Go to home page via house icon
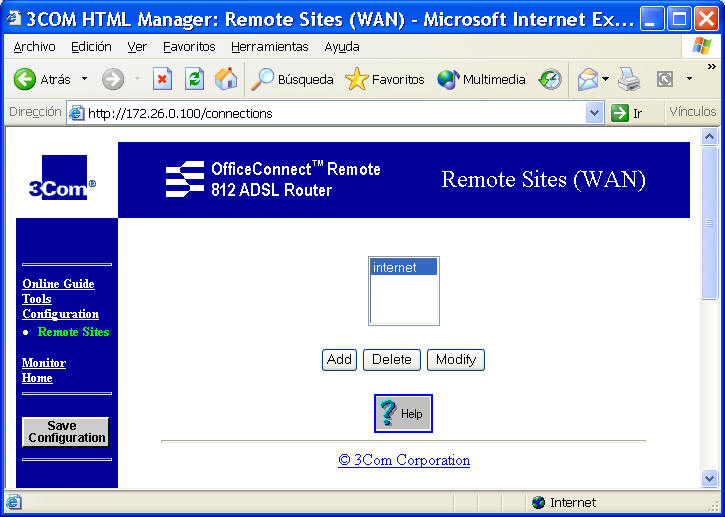 pos(226,79)
